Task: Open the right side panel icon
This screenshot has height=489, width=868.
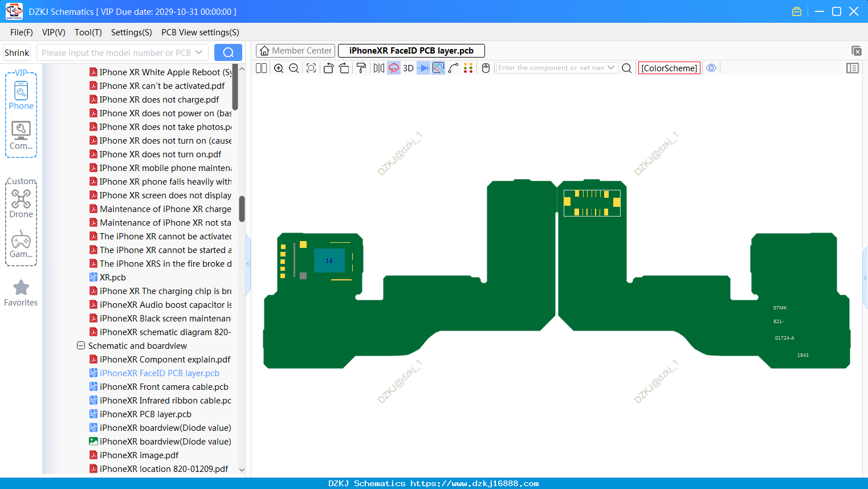Action: (x=853, y=68)
